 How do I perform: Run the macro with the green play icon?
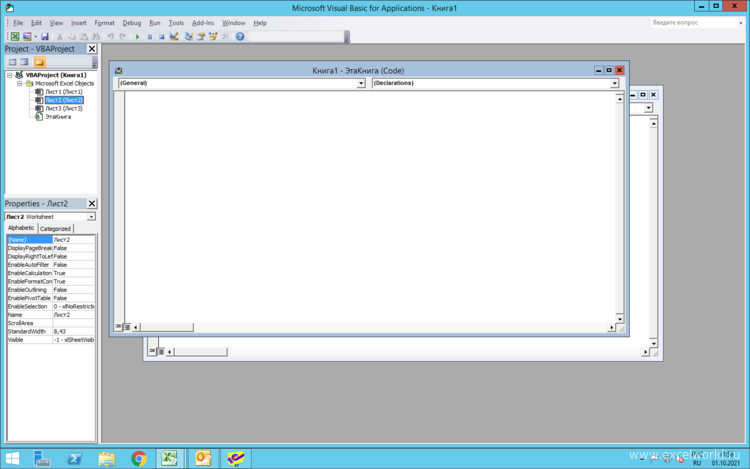coord(137,36)
